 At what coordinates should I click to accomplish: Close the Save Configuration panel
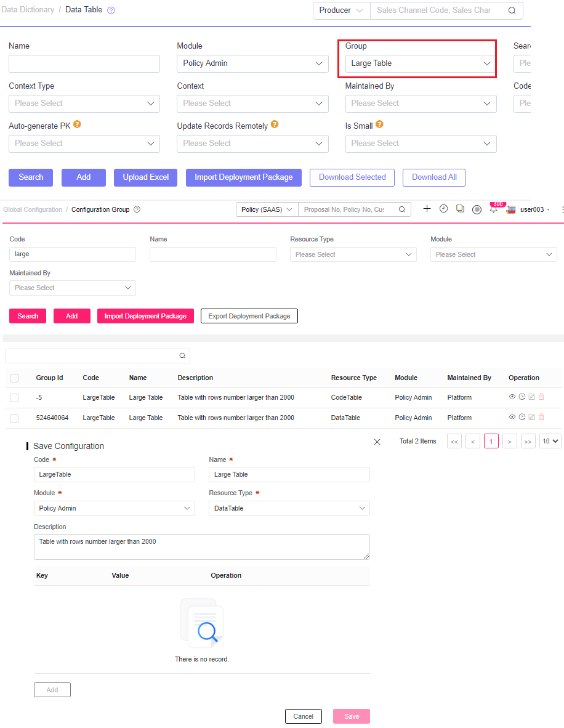coord(377,442)
